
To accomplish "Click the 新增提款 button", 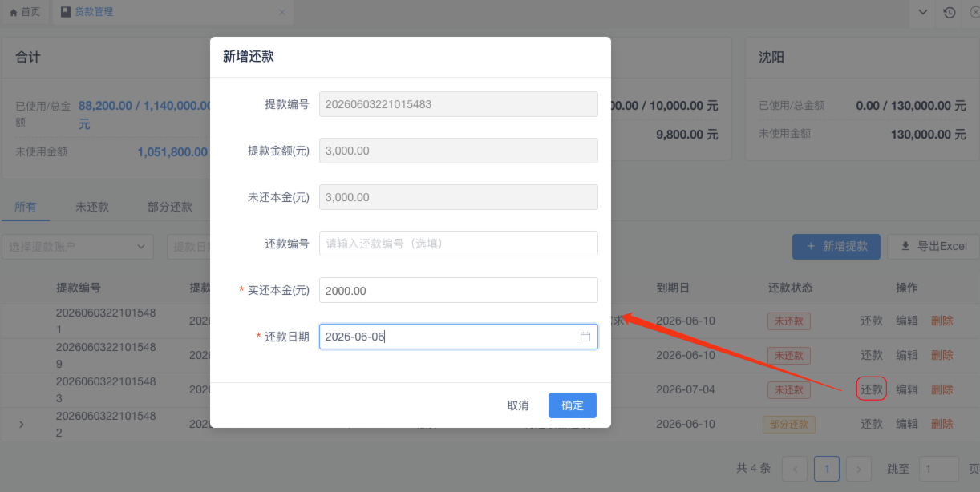I will coord(836,247).
